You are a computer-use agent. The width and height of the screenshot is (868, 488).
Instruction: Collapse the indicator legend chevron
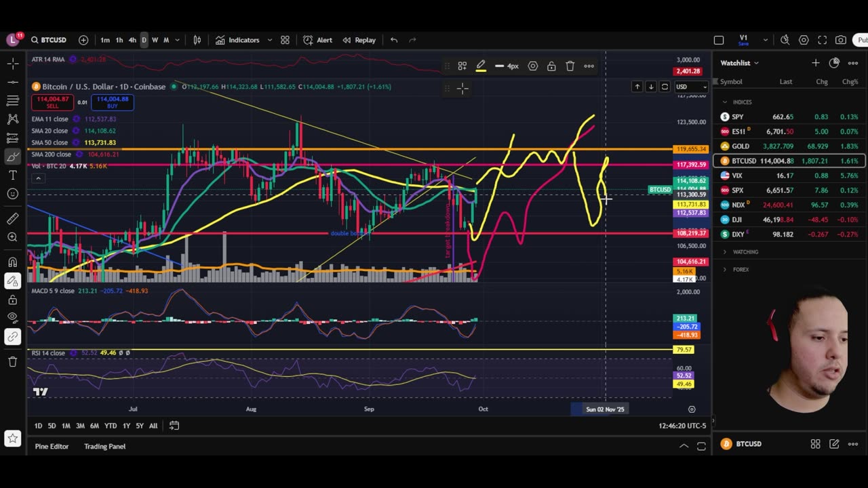pos(38,178)
